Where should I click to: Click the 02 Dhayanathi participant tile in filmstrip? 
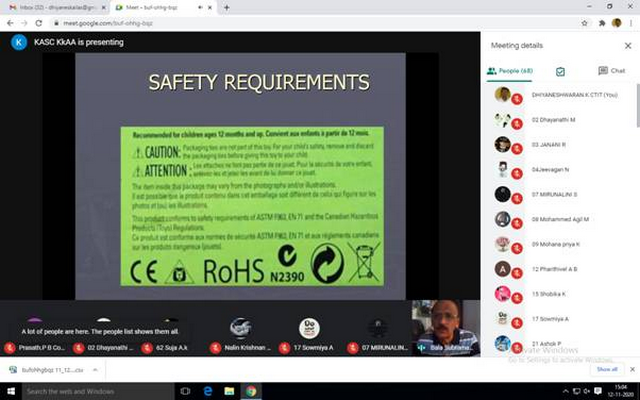click(103, 329)
